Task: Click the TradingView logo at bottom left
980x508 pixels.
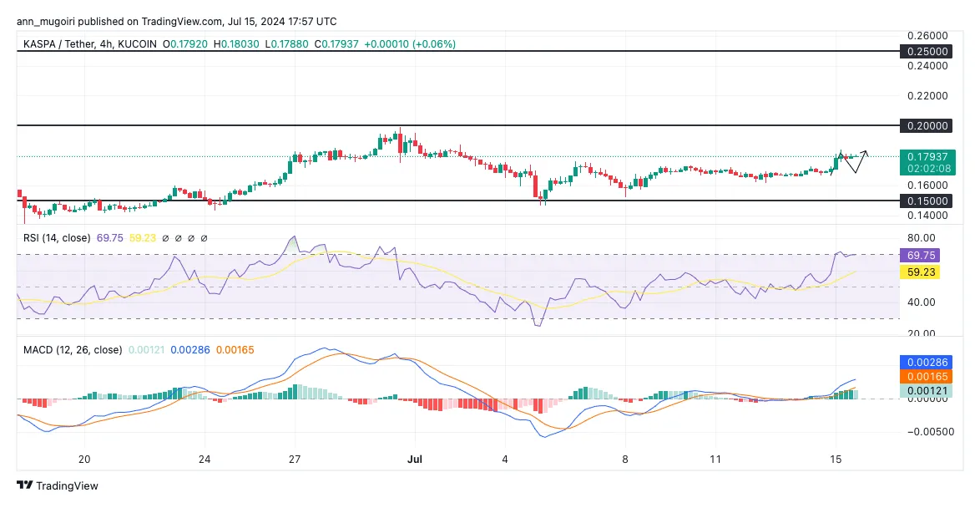Action: pyautogui.click(x=23, y=485)
